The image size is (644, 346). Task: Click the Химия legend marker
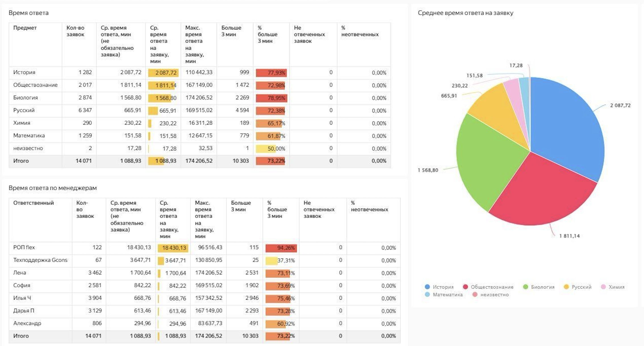point(603,287)
